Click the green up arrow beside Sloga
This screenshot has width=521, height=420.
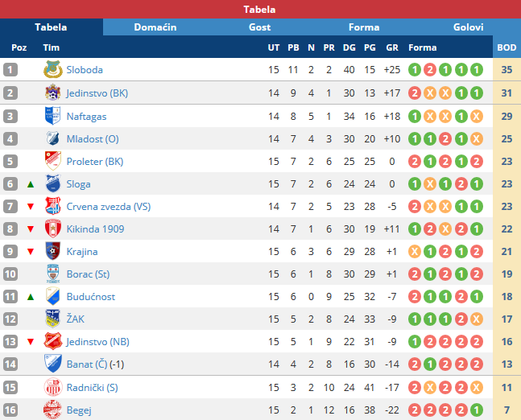(31, 184)
